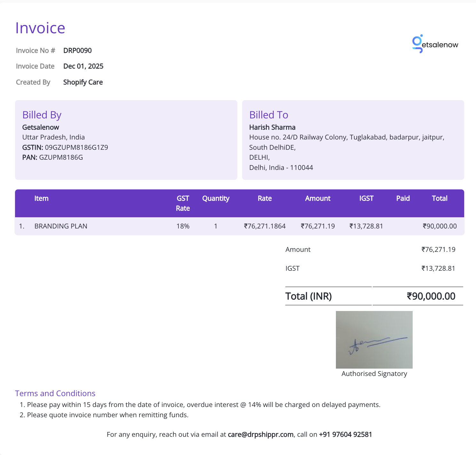476x455 pixels.
Task: Click the Quantity column header
Action: click(x=216, y=198)
